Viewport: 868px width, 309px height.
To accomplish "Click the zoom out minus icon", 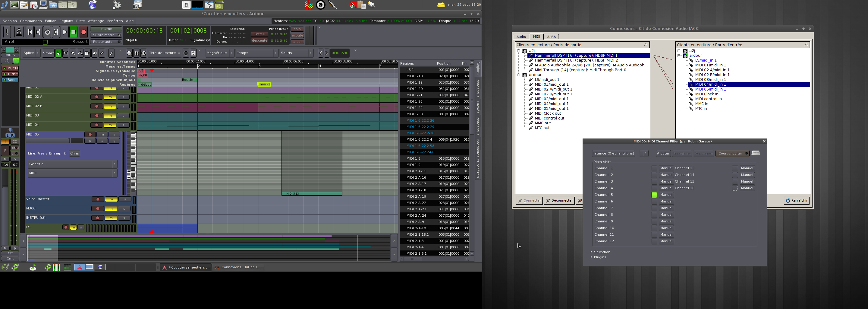I will point(129,53).
